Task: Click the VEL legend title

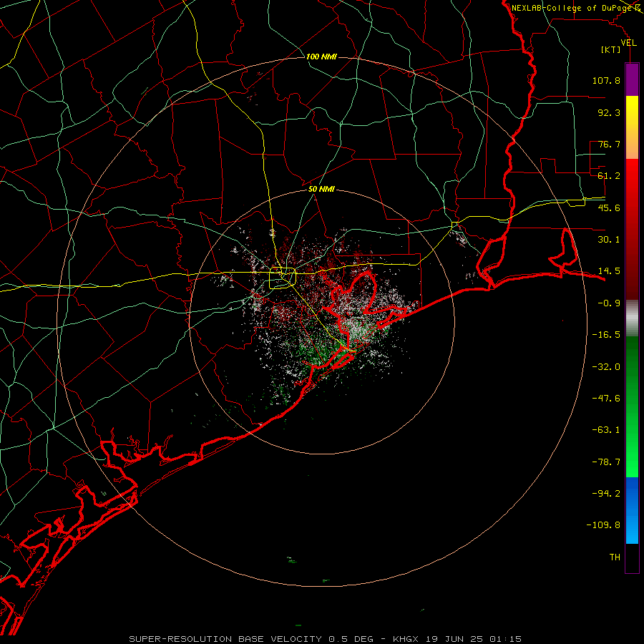Action: pyautogui.click(x=628, y=43)
